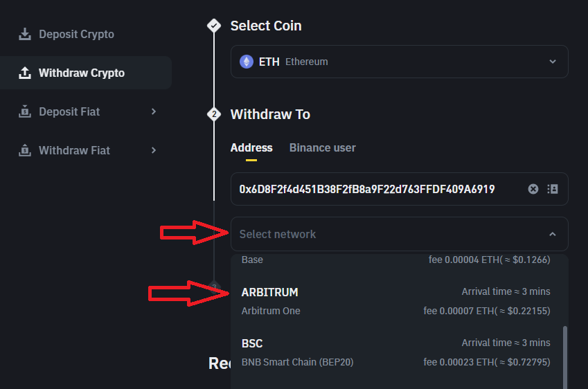
Task: Click the Withdraw Fiat icon in sidebar
Action: coord(25,150)
